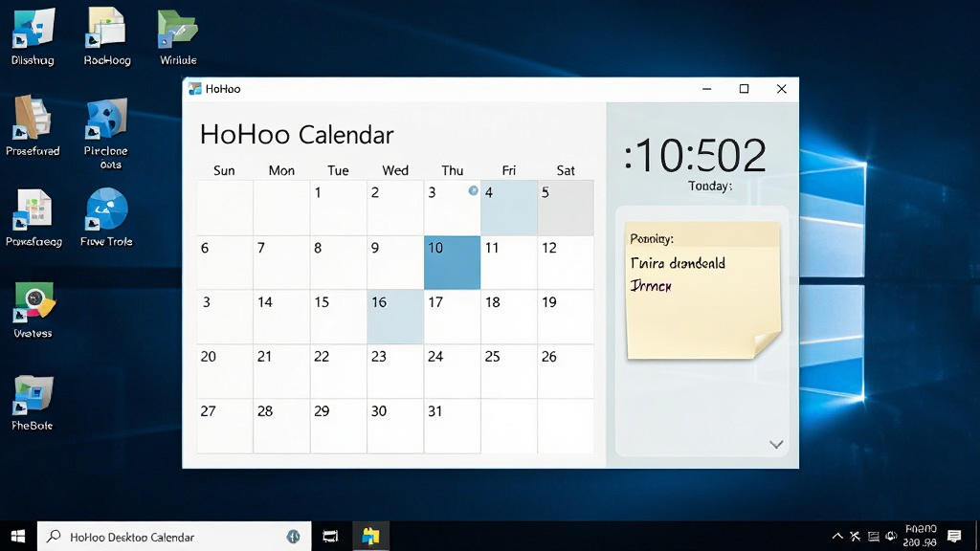Pick day 31 in the calendar grid

452,426
